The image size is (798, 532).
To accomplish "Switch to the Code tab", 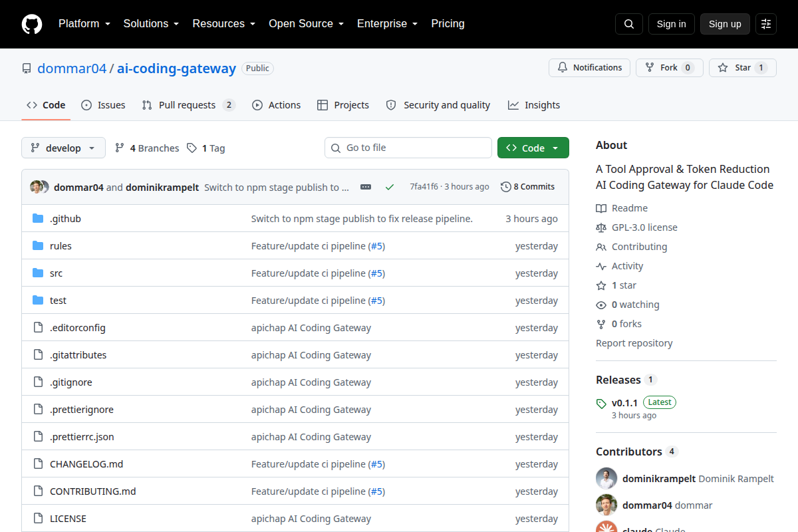I will (x=46, y=105).
